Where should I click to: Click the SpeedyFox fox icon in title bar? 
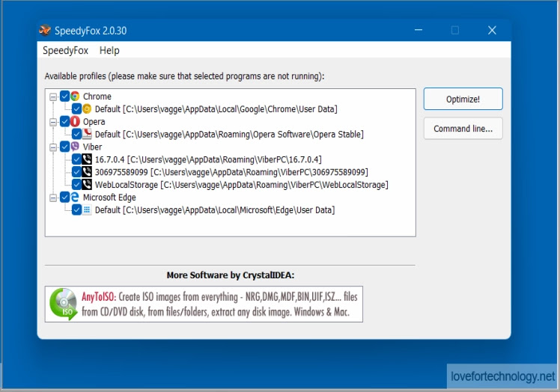[x=45, y=31]
